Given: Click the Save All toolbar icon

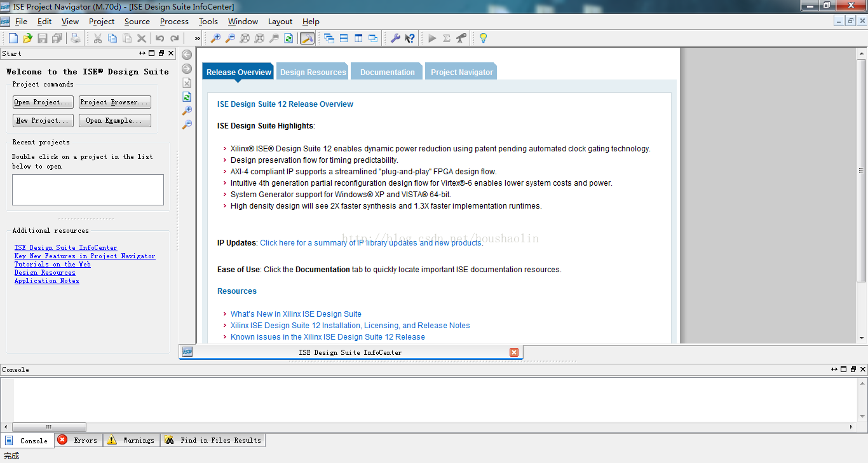Looking at the screenshot, I should (57, 38).
